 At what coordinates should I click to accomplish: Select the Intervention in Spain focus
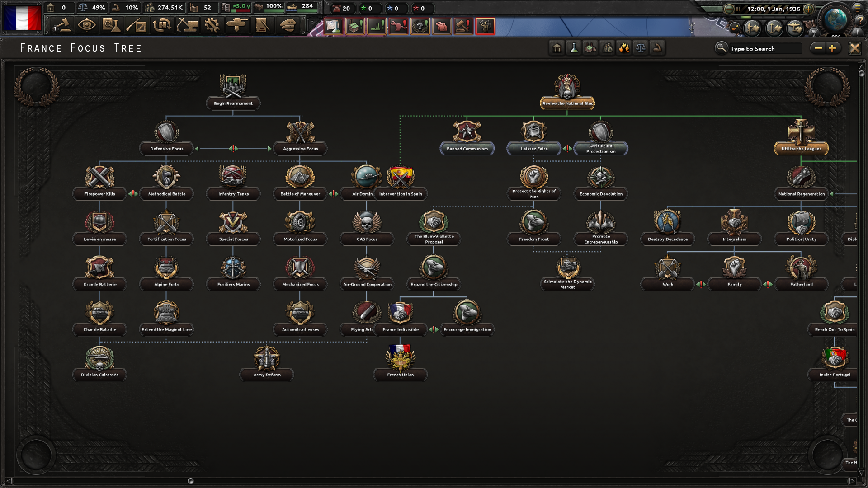pos(400,183)
